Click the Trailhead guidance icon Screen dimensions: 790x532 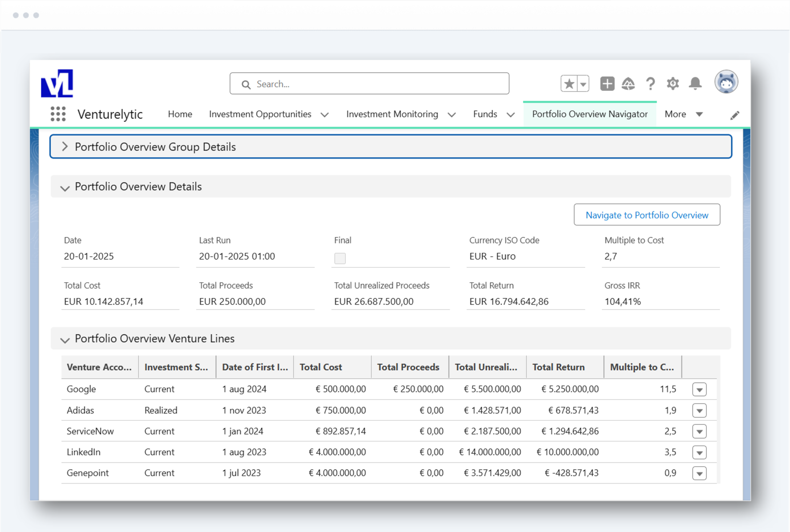628,84
